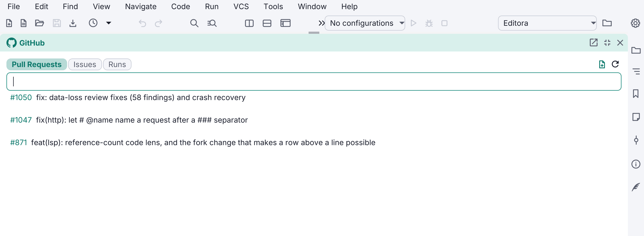
Task: Switch to the Runs tab
Action: (117, 64)
